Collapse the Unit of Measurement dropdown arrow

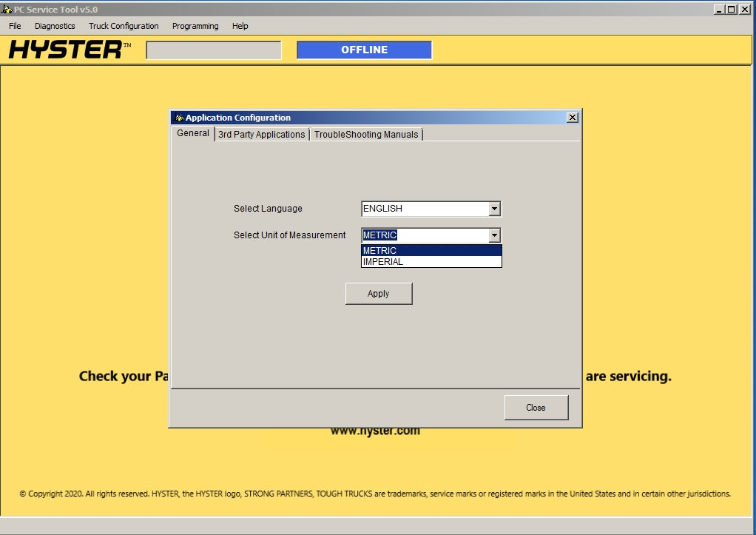click(x=495, y=236)
